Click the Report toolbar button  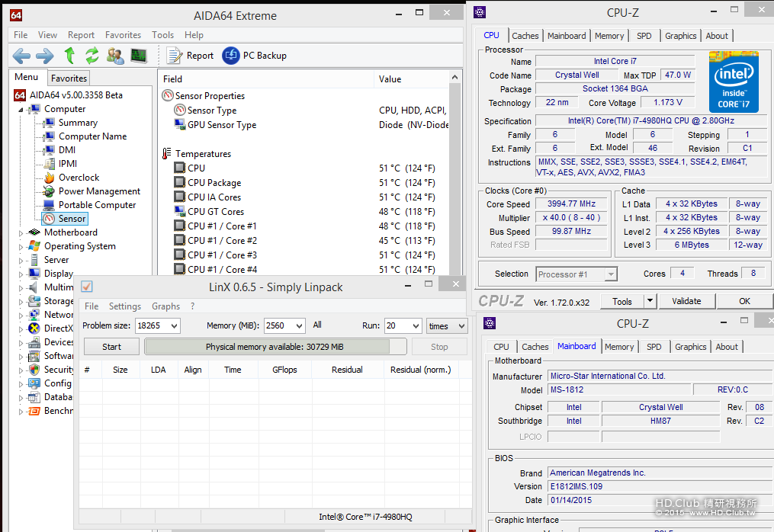click(191, 56)
